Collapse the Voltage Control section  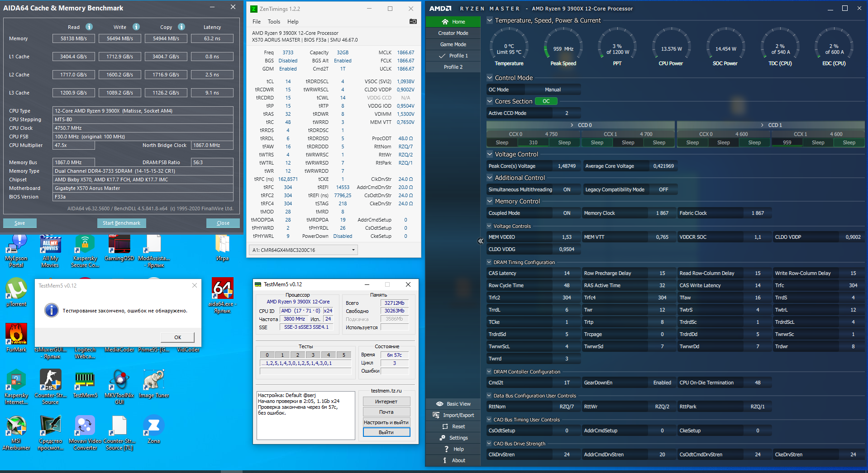tap(490, 154)
